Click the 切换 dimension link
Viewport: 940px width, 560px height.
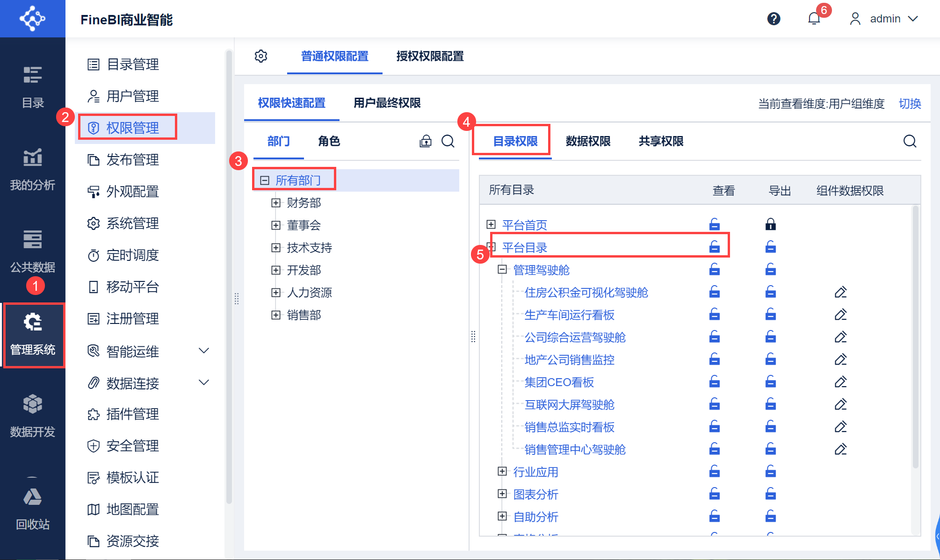910,103
